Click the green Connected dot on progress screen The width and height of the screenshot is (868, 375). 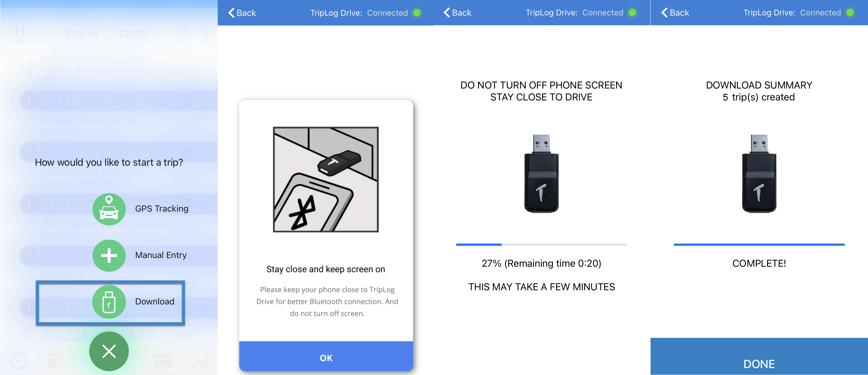click(632, 13)
